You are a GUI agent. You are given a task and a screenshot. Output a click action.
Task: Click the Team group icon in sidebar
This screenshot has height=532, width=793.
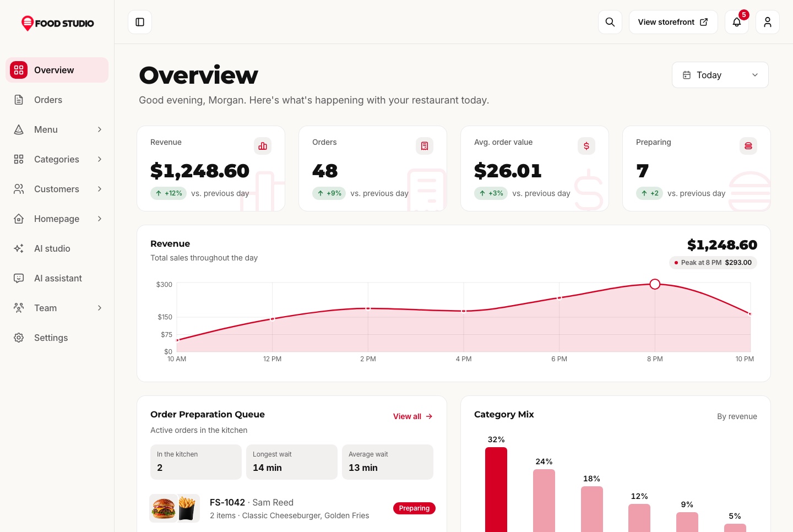point(19,308)
